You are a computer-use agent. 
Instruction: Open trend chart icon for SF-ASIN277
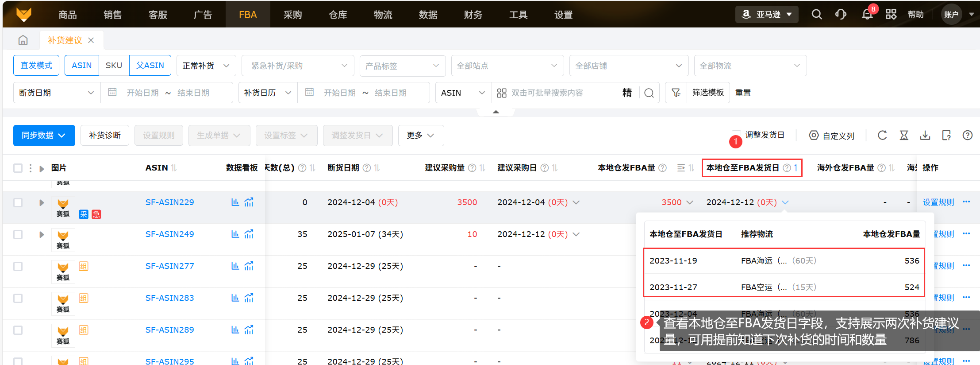(249, 266)
